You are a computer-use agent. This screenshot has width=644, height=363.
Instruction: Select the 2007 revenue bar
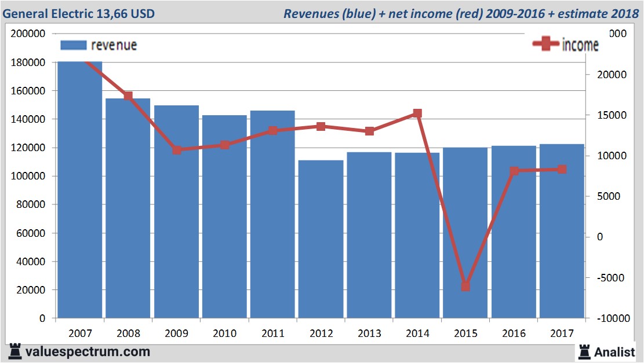[80, 191]
